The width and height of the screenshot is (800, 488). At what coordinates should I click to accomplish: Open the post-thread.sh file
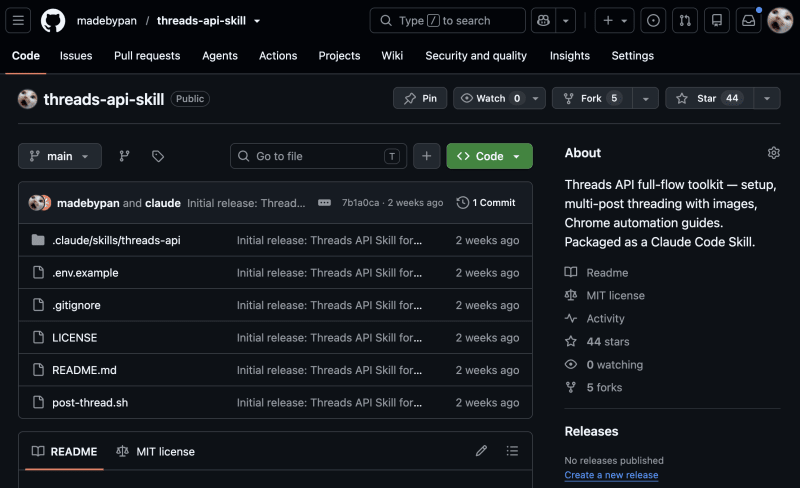[x=90, y=403]
